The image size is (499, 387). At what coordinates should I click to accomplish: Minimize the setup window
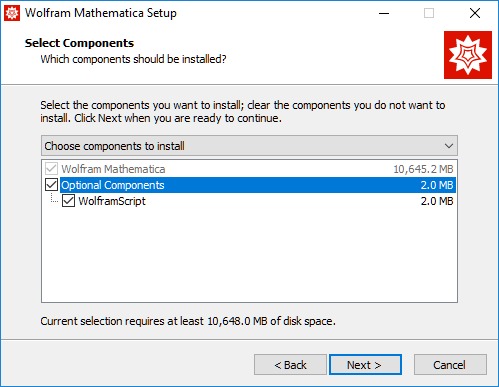coord(384,13)
